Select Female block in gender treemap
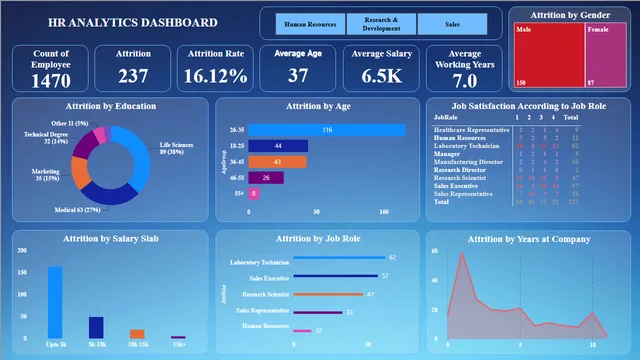Viewport: 640px width, 360px height. tap(606, 55)
